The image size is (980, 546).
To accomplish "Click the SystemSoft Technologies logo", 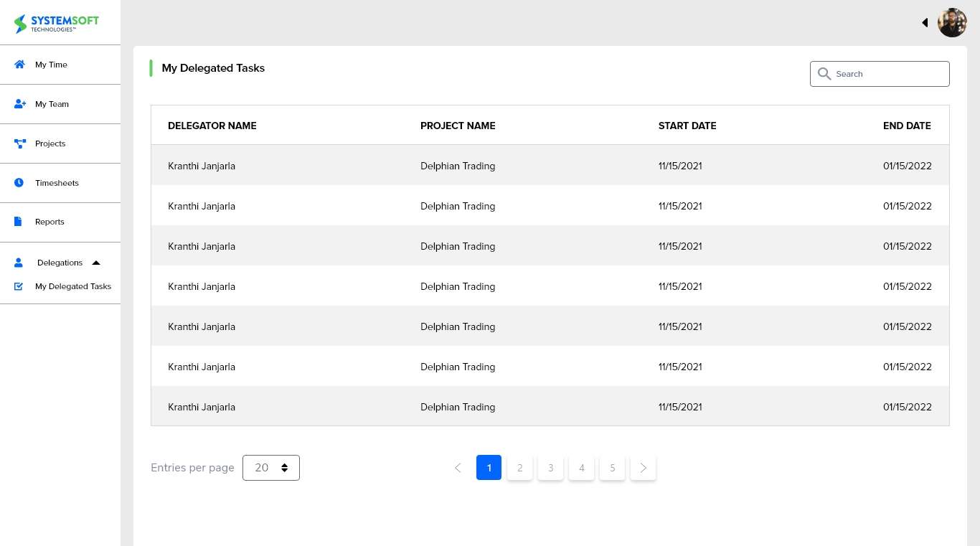I will pyautogui.click(x=57, y=24).
